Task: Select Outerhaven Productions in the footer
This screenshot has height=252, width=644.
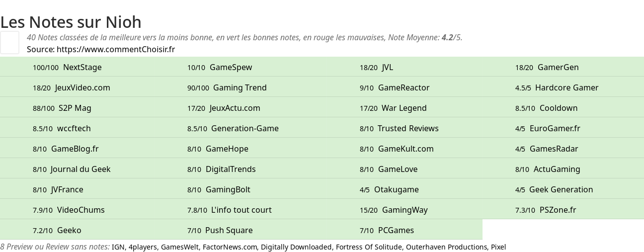Action: click(x=446, y=247)
